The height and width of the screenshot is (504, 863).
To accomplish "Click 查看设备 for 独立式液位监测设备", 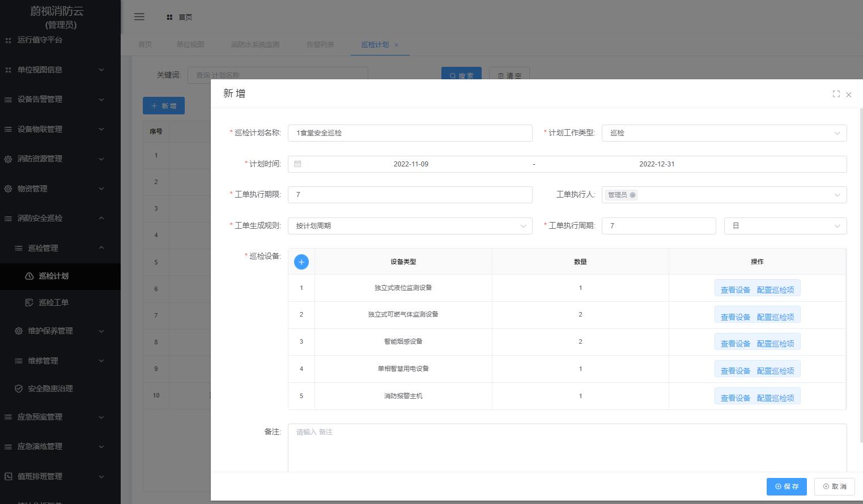I will tap(735, 290).
